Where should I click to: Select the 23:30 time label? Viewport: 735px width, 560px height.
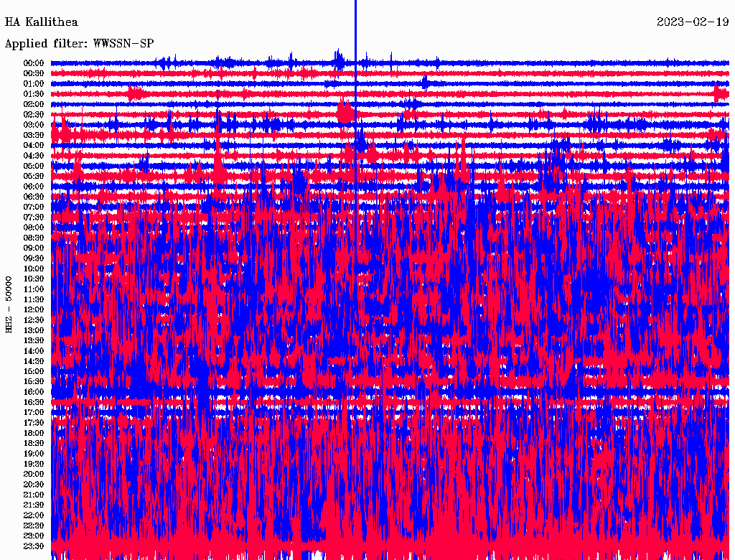point(34,547)
